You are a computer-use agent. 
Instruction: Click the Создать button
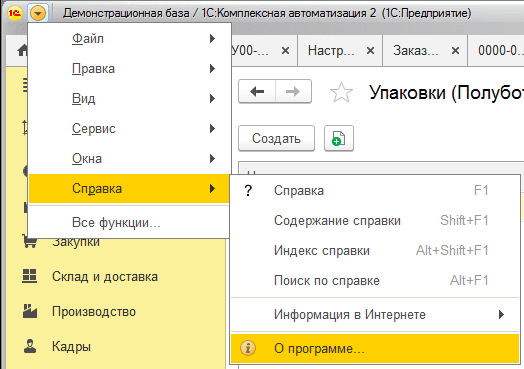pos(276,138)
